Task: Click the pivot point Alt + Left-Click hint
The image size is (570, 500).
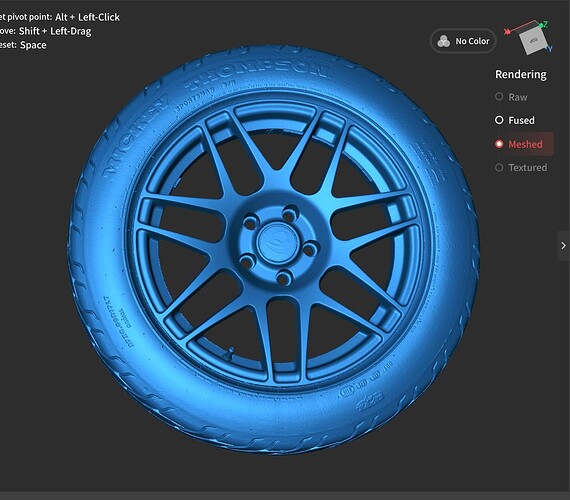Action: (x=59, y=17)
